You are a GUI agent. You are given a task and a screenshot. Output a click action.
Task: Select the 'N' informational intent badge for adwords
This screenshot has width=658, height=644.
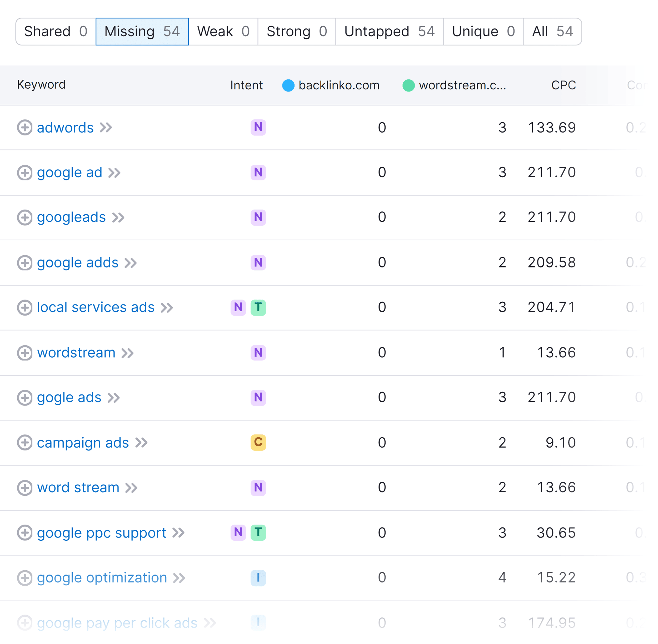pyautogui.click(x=258, y=128)
